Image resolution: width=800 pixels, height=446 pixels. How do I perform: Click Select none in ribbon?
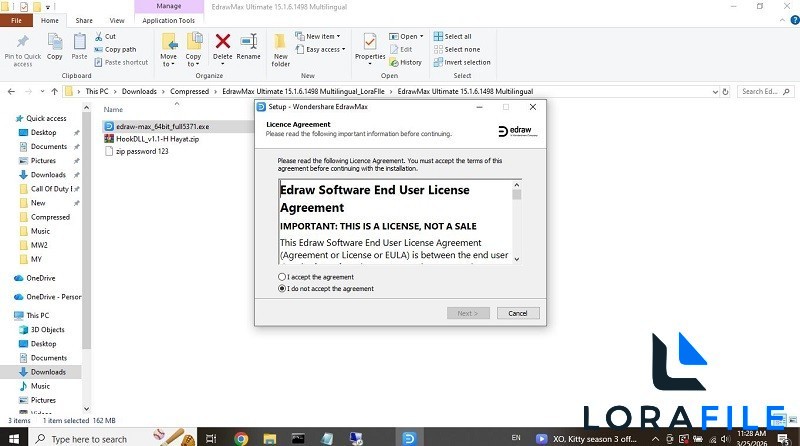457,49
